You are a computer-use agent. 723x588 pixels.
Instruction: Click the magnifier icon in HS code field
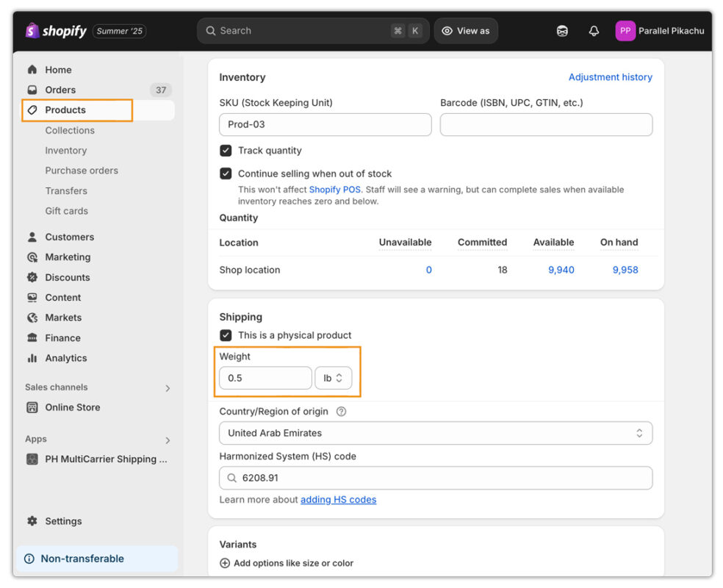(232, 478)
